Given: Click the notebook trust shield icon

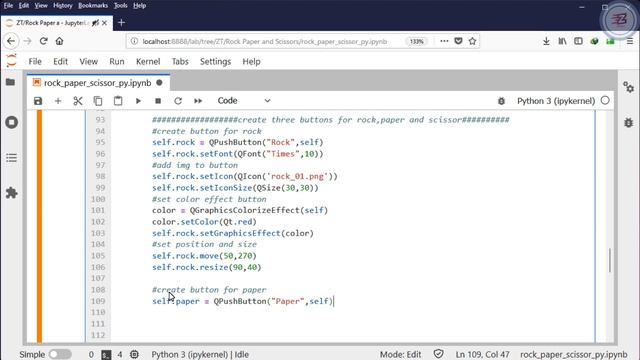Looking at the screenshot, I should 439,354.
